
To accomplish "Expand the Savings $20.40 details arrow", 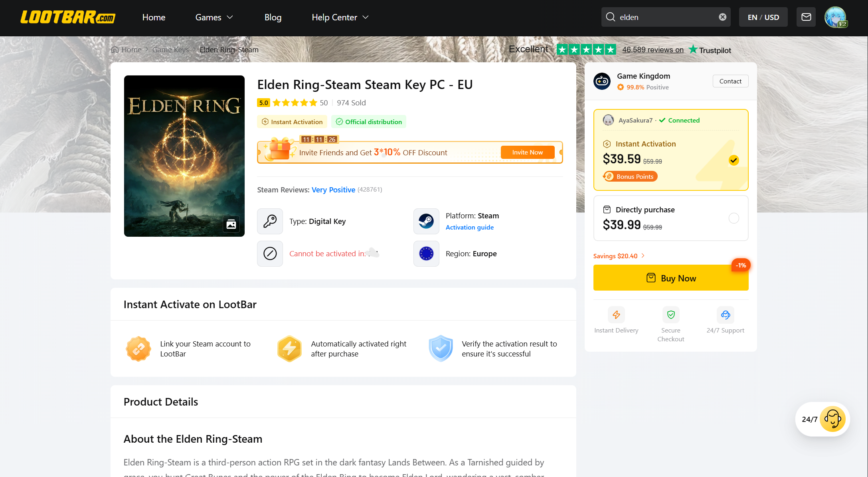I will pyautogui.click(x=643, y=256).
